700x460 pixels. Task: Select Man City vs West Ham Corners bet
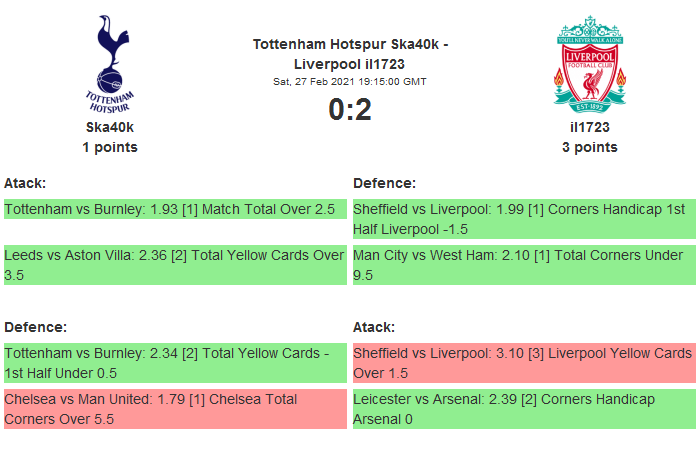(x=523, y=264)
